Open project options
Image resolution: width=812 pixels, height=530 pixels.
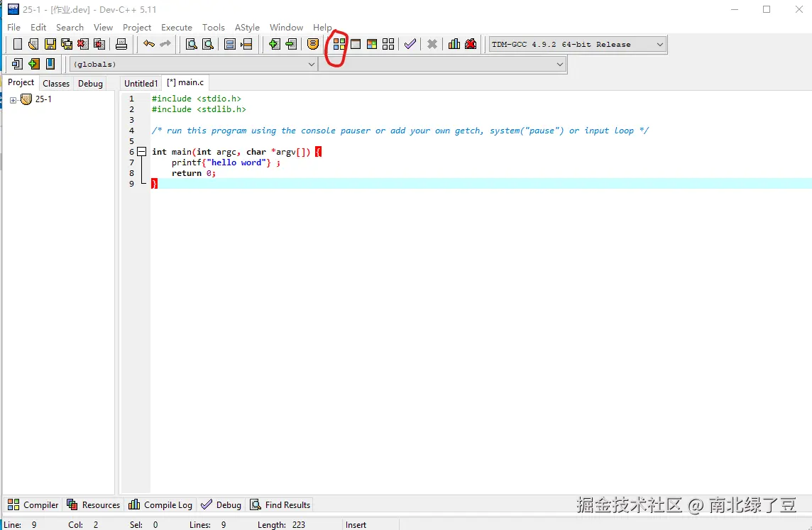(x=313, y=44)
